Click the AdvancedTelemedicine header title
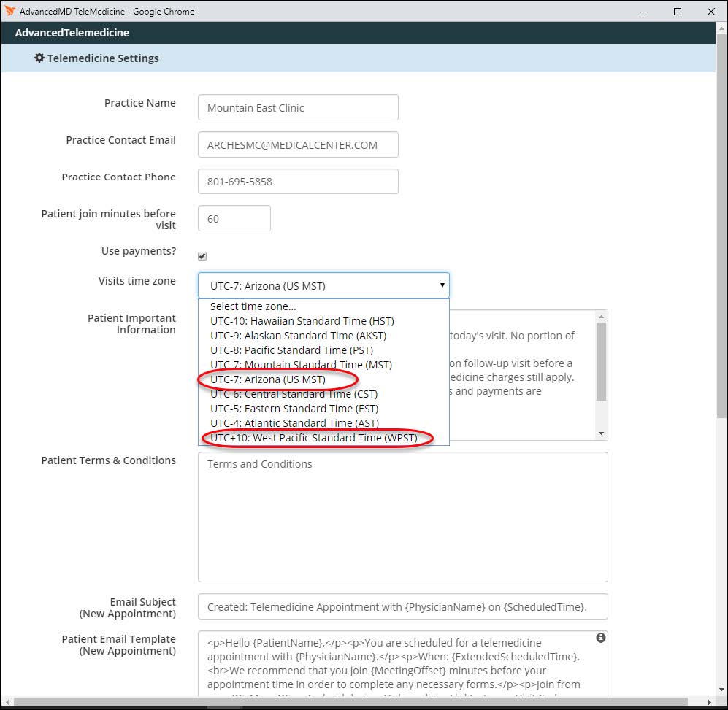This screenshot has height=710, width=728. click(x=72, y=33)
